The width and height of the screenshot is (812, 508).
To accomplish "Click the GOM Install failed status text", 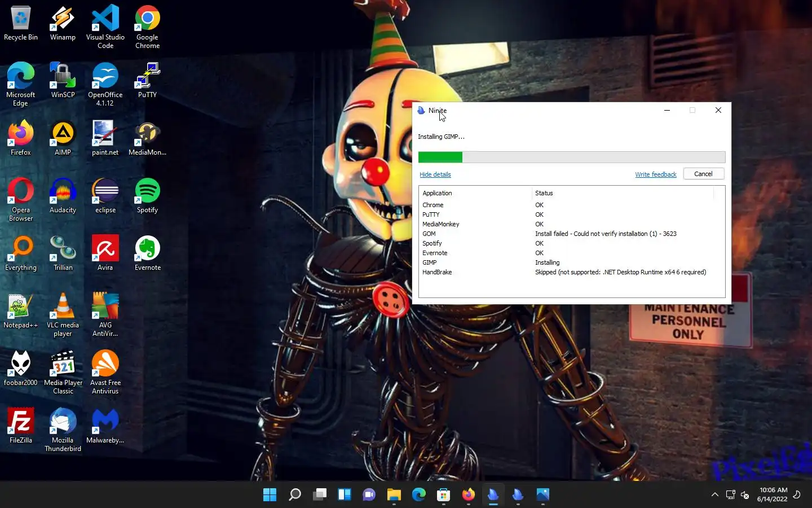I will pyautogui.click(x=606, y=234).
